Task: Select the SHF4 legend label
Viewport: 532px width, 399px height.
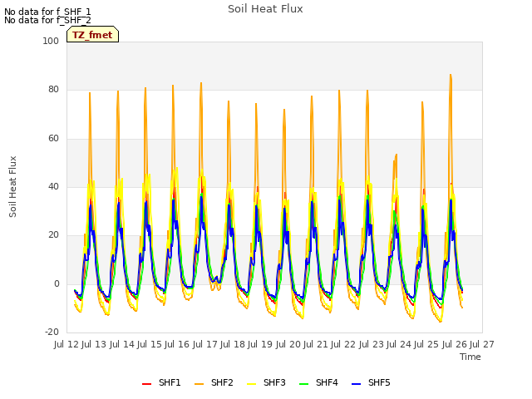Action: click(x=327, y=382)
